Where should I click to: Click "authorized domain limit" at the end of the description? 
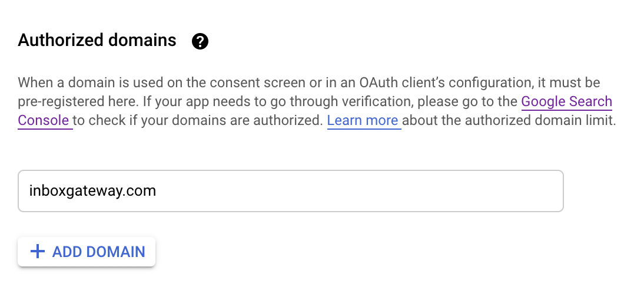(540, 120)
